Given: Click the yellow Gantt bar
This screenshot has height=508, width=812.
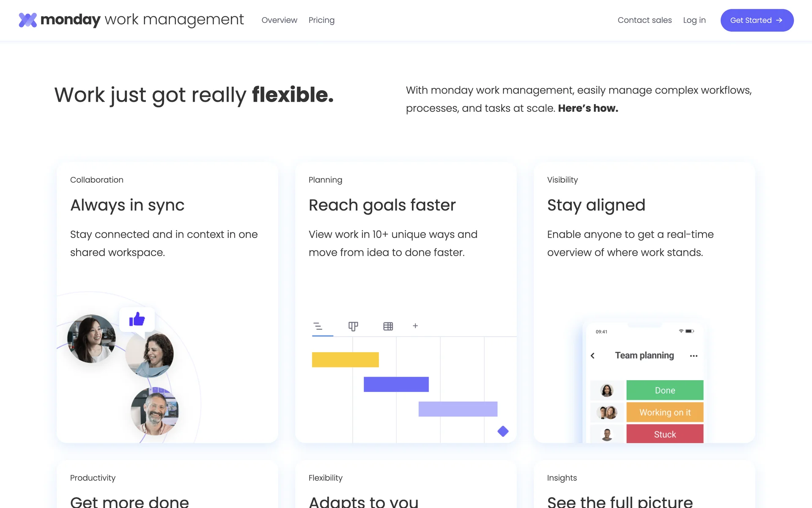Looking at the screenshot, I should coord(345,359).
